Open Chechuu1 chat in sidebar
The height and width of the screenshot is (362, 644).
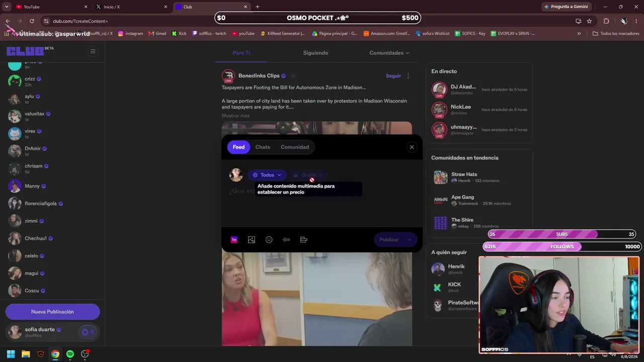(x=52, y=238)
